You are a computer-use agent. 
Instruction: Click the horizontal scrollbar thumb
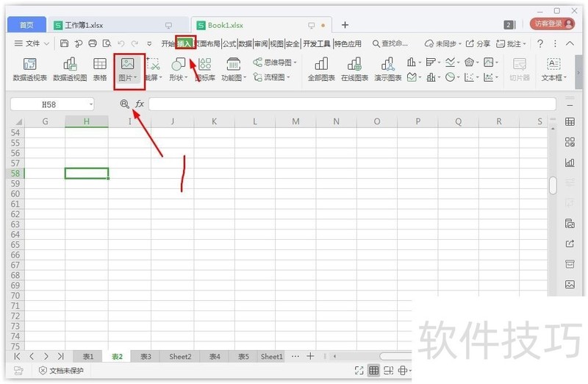pyautogui.click(x=395, y=356)
